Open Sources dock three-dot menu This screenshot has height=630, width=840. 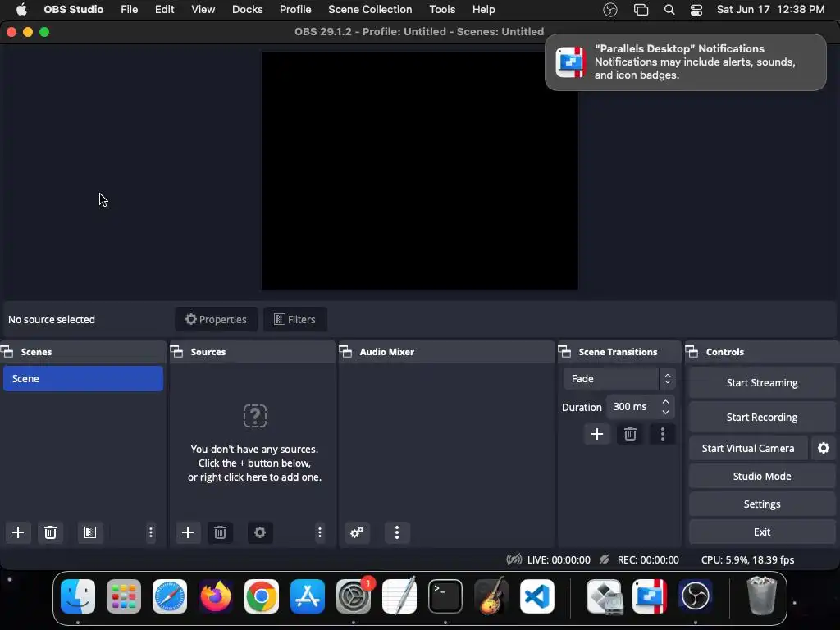click(320, 532)
